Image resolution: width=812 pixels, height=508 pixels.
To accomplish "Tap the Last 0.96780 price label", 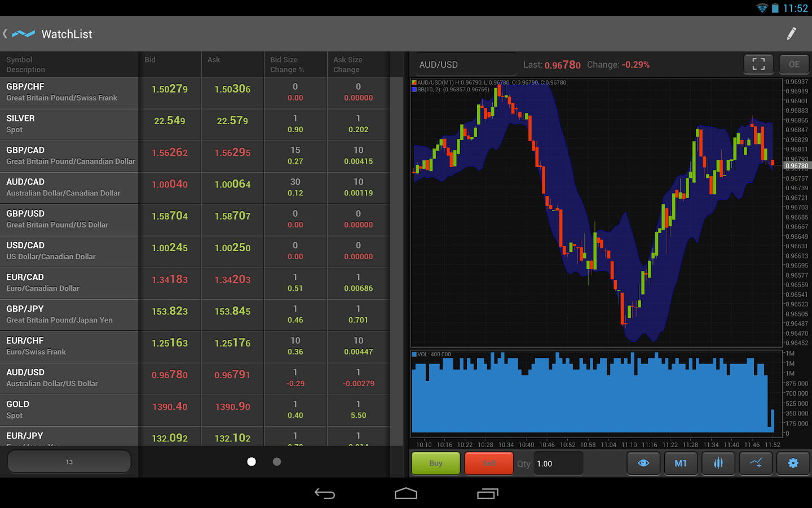I will [x=551, y=65].
